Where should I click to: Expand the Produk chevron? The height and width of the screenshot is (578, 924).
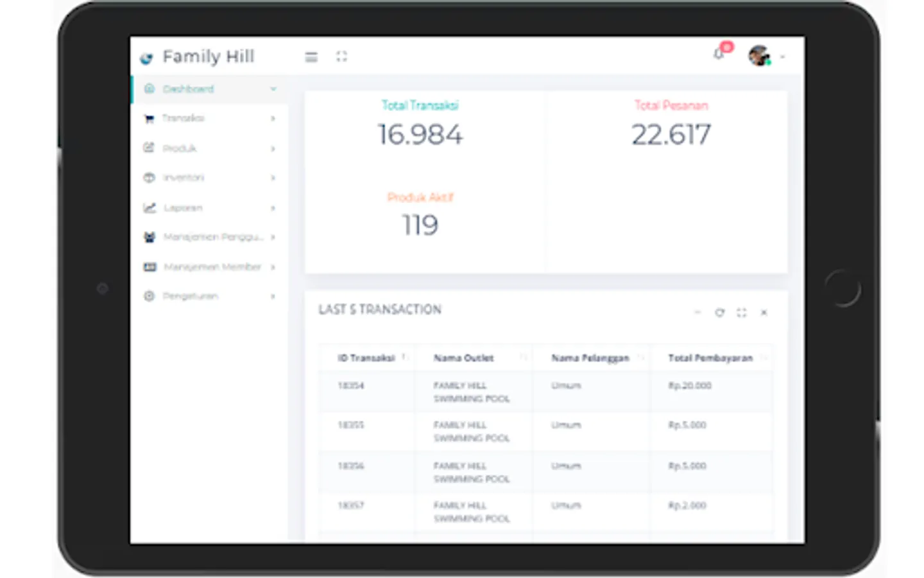273,148
